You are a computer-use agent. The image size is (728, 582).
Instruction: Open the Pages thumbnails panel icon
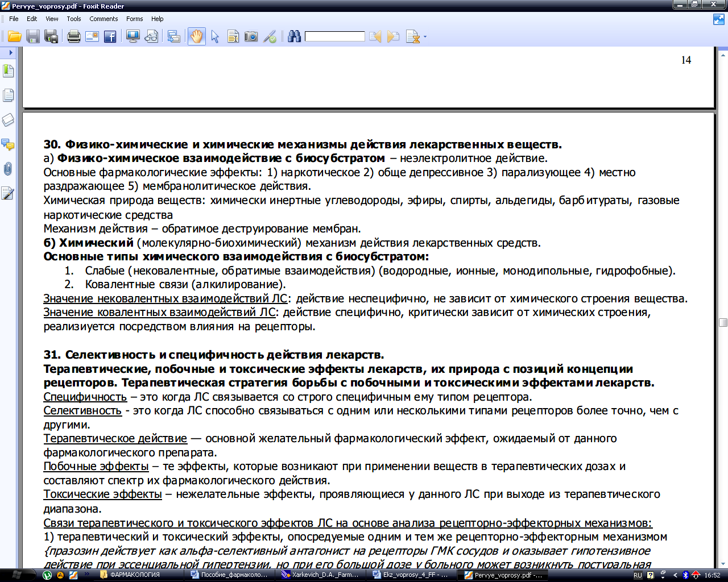point(8,95)
